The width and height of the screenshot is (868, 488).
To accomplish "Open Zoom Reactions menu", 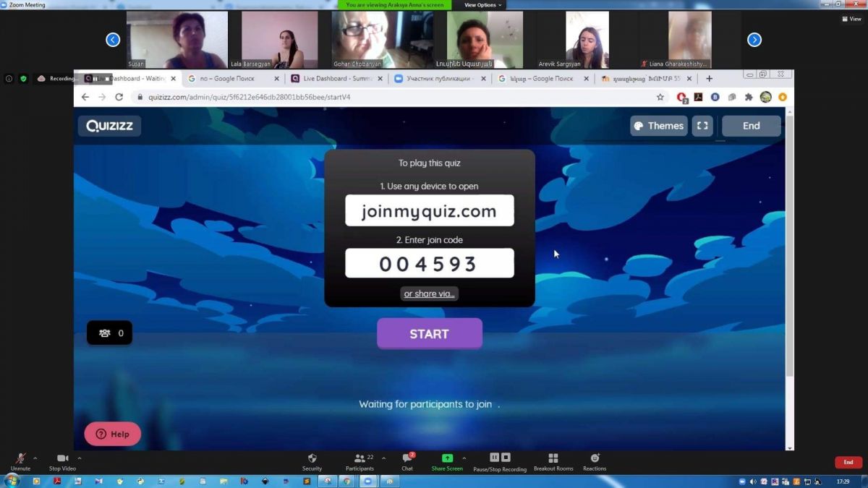I will click(x=595, y=458).
